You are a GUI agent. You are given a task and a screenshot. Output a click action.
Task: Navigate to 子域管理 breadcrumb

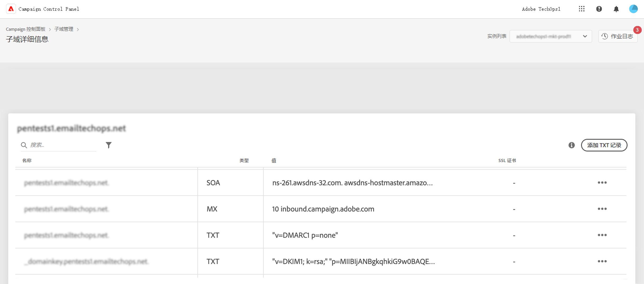pyautogui.click(x=64, y=29)
